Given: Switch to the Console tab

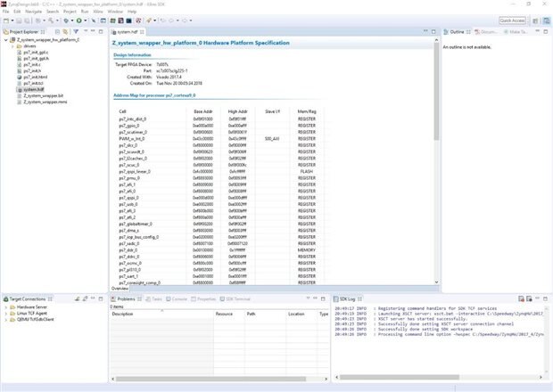Looking at the screenshot, I should [x=177, y=298].
